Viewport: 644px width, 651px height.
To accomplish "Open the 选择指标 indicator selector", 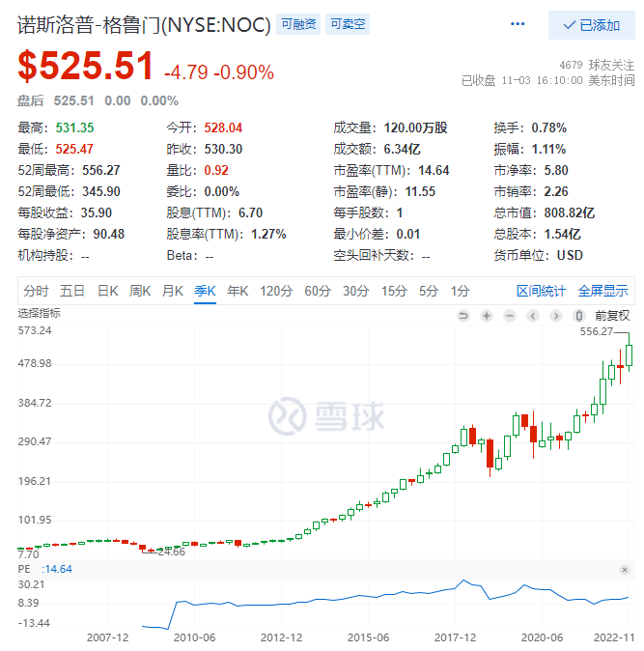I will pos(39,313).
